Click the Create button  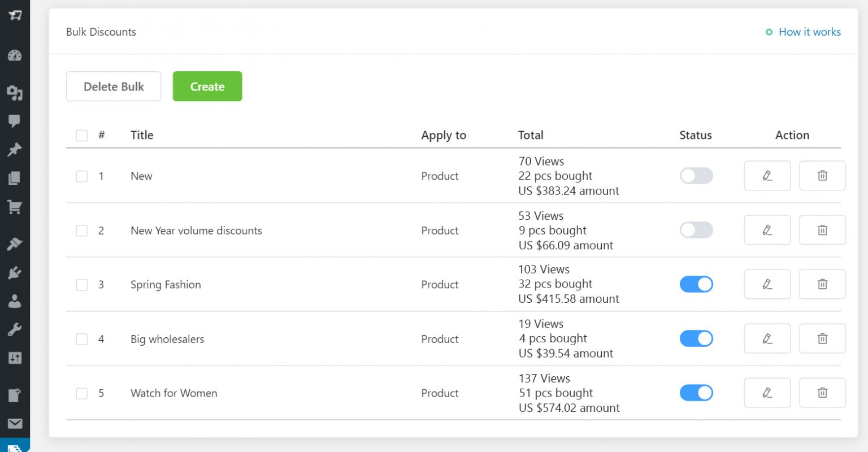point(207,86)
